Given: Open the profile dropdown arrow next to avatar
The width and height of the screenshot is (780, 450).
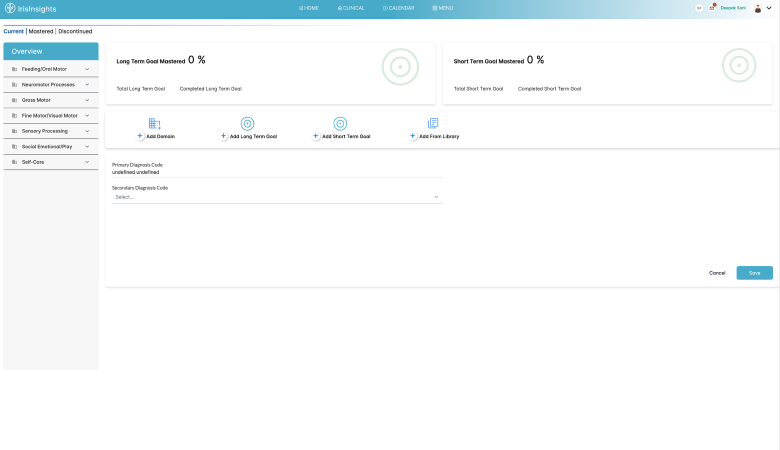Looking at the screenshot, I should tap(769, 8).
